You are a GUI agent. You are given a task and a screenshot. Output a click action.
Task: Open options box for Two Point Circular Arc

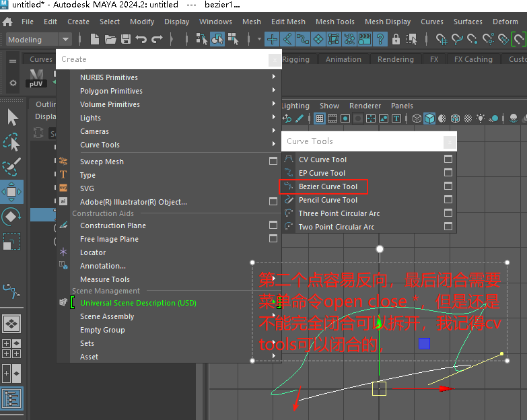(x=448, y=226)
